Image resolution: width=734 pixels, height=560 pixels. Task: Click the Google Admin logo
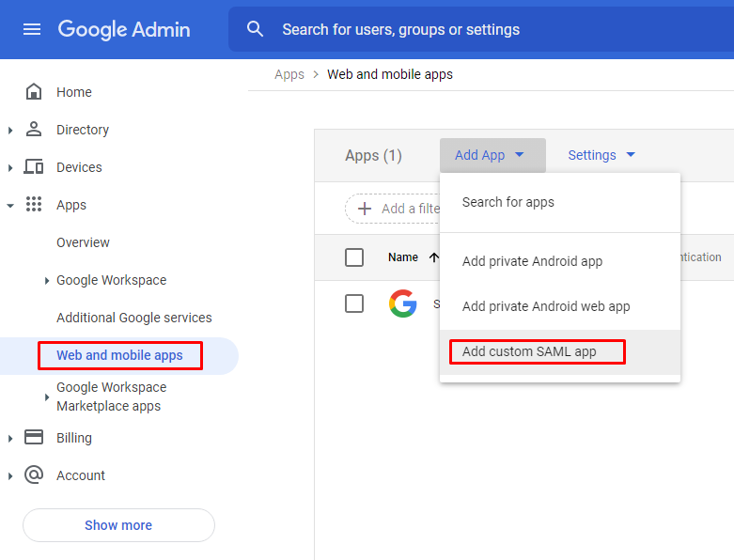coord(124,29)
